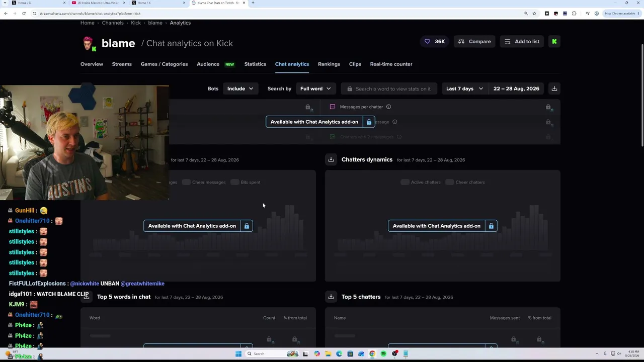This screenshot has width=644, height=362.
Task: Click the lock icon in the word search field
Action: click(349, 89)
